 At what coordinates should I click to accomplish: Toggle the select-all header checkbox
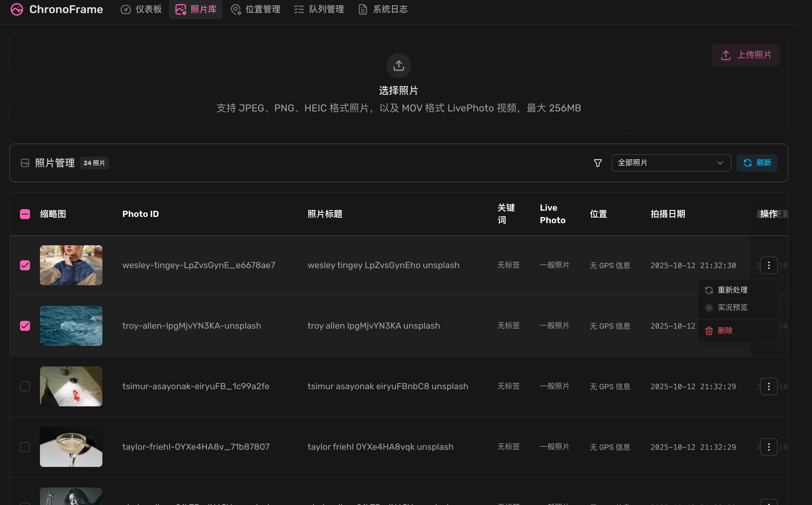[25, 214]
